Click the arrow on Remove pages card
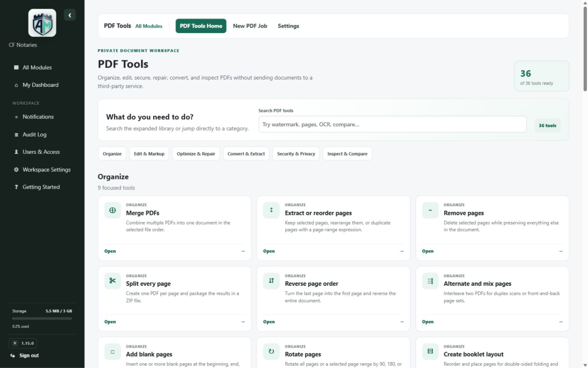588x368 pixels. click(x=561, y=251)
